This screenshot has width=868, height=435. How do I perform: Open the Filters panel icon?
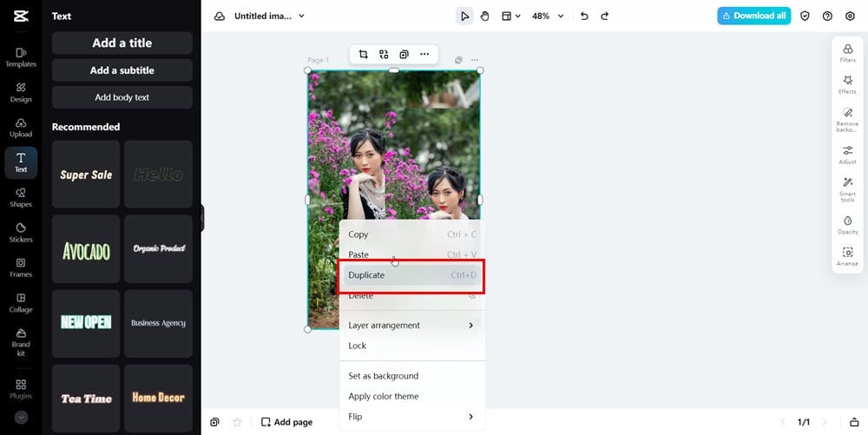click(847, 53)
